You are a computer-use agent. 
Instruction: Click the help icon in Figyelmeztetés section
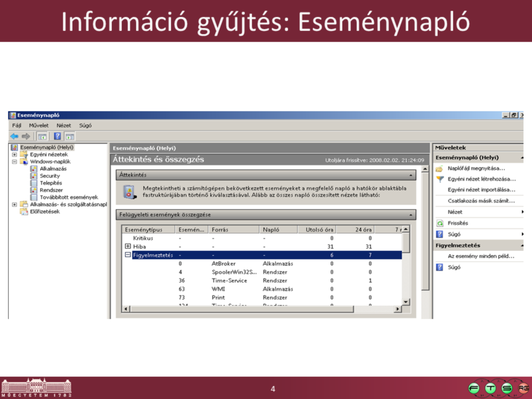440,267
